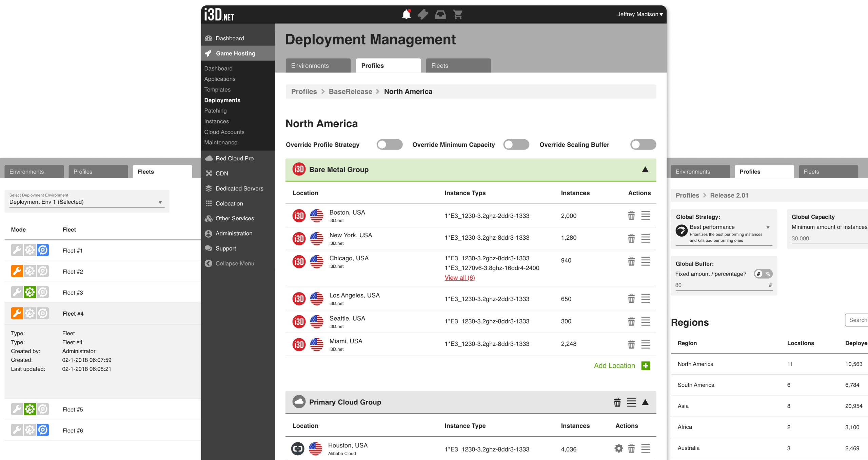The width and height of the screenshot is (868, 460).
Task: Click the BaseRelease breadcrumb link
Action: (x=350, y=92)
